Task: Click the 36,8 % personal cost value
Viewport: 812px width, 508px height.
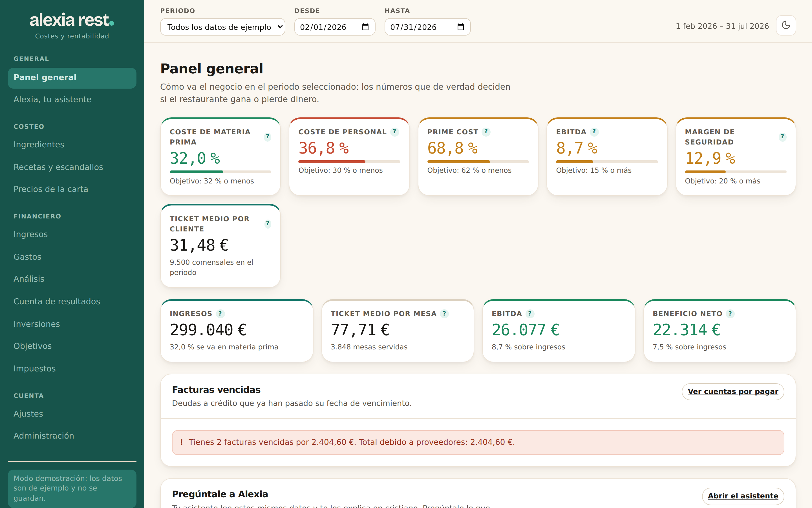Action: (324, 148)
